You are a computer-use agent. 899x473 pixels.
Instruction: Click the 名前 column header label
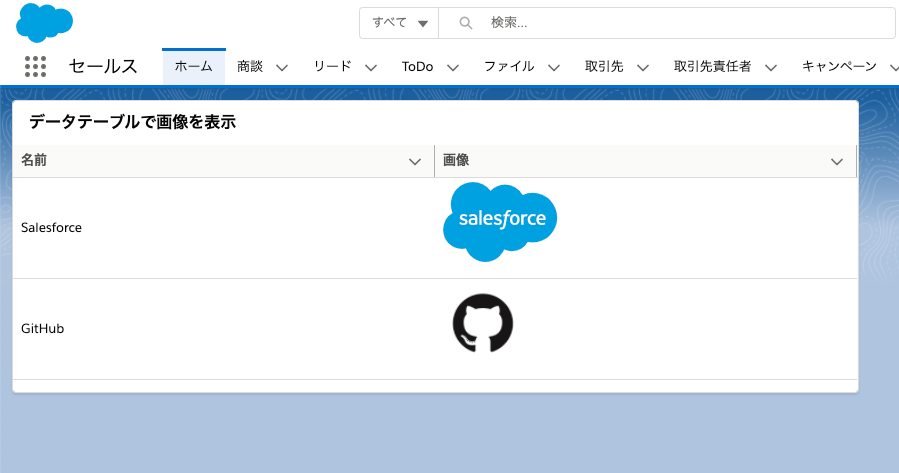coord(34,160)
